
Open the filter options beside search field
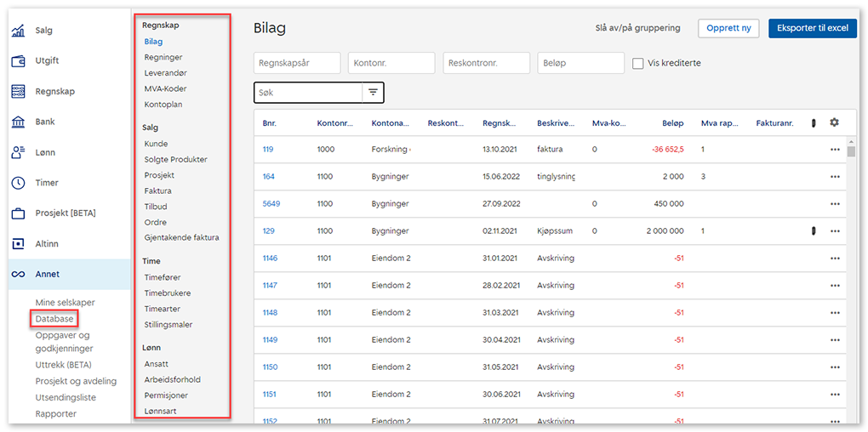coord(373,92)
